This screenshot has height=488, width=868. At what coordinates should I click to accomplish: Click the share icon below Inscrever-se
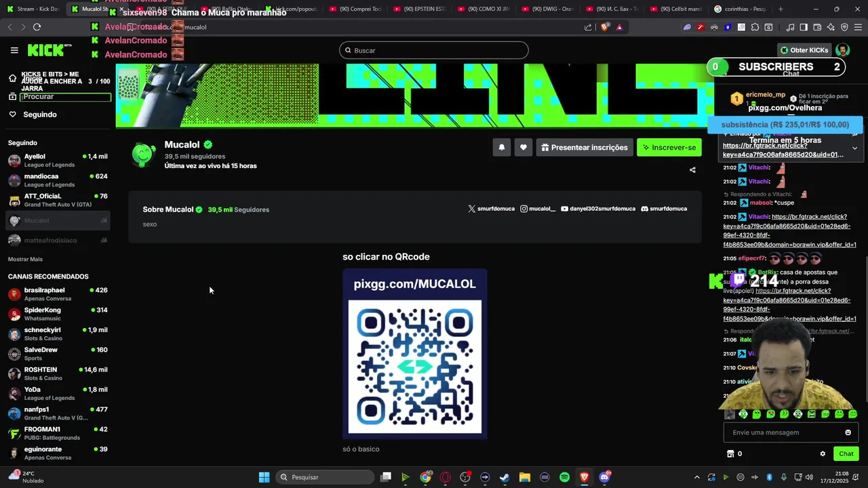coord(692,170)
